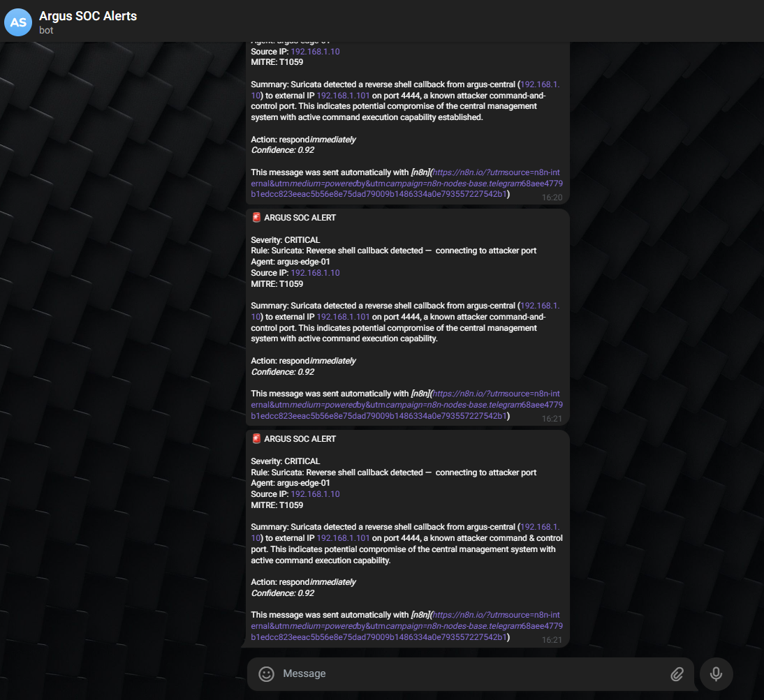Open the n8n.io link in last alert
764x700 pixels.
[x=407, y=626]
